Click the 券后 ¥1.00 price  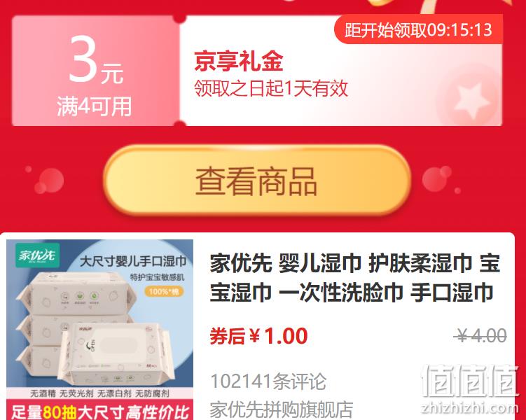click(258, 336)
